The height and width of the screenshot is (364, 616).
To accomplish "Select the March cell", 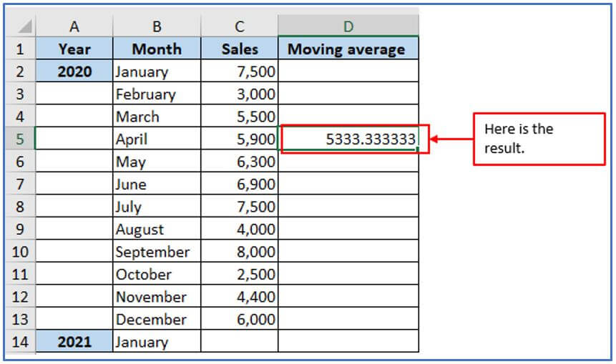I will (x=157, y=116).
